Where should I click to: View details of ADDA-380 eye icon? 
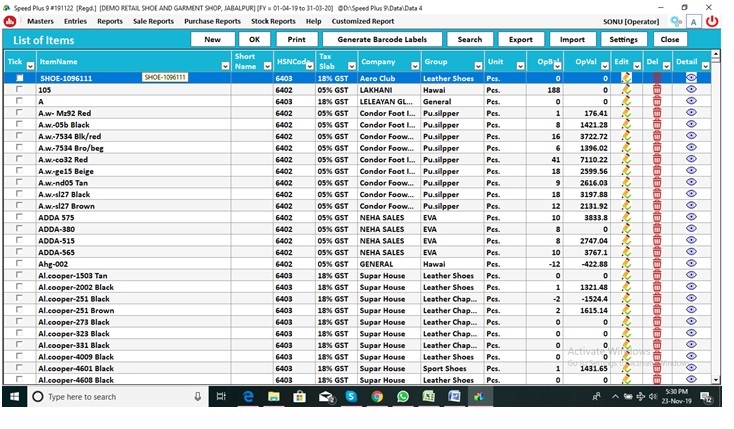(691, 228)
